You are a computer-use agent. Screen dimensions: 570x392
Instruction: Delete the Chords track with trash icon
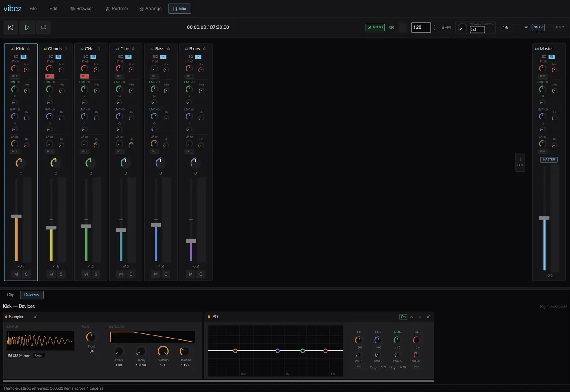pos(66,49)
